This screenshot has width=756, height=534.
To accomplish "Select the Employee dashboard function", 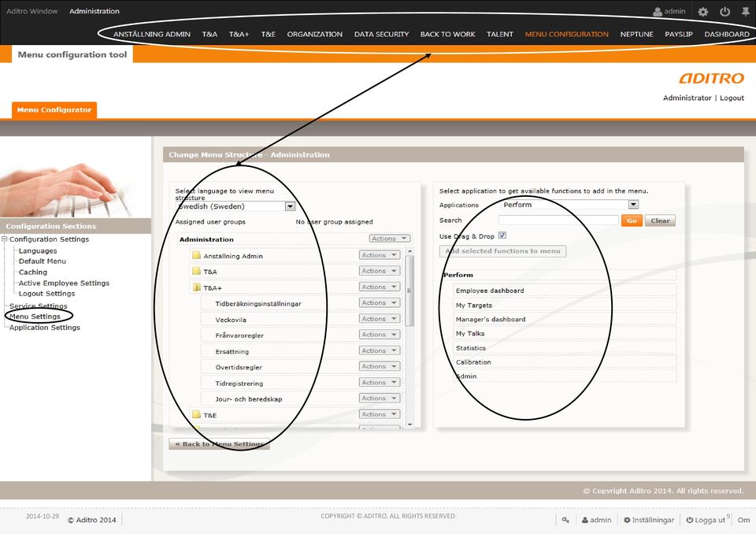I will click(x=565, y=291).
